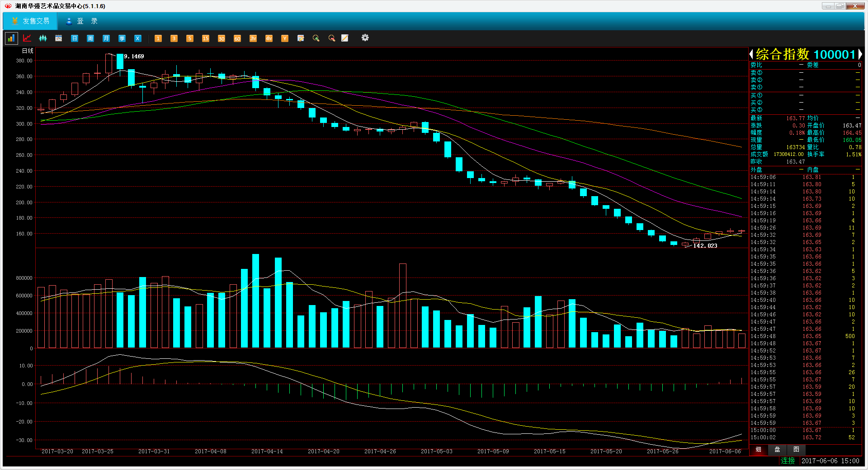Select the 图 tab in side panel
868x470 pixels.
[x=796, y=450]
